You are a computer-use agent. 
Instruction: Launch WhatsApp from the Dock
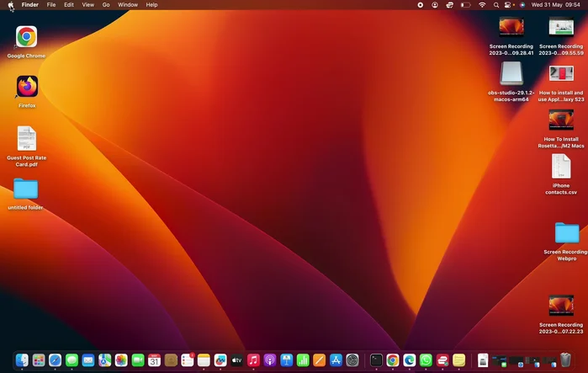[426, 360]
